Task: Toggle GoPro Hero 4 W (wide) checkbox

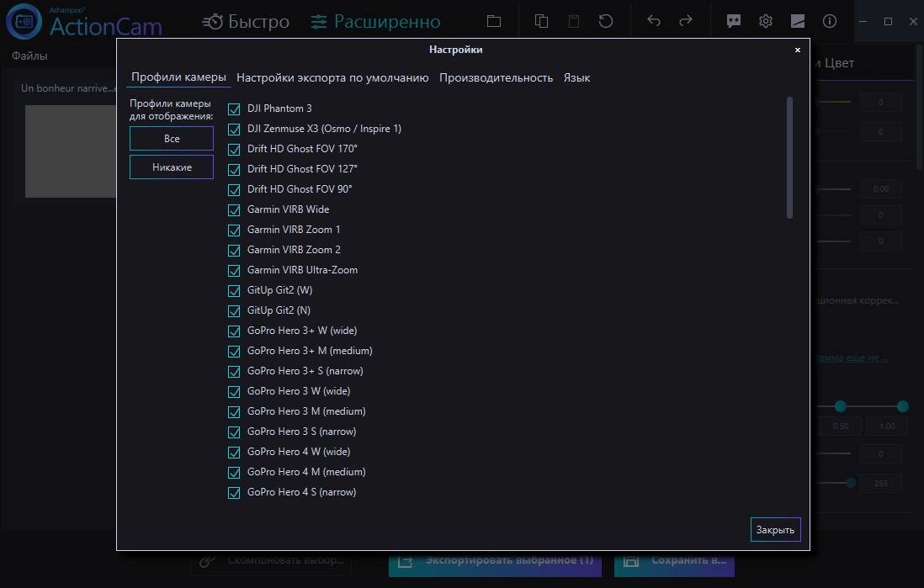Action: pyautogui.click(x=234, y=452)
